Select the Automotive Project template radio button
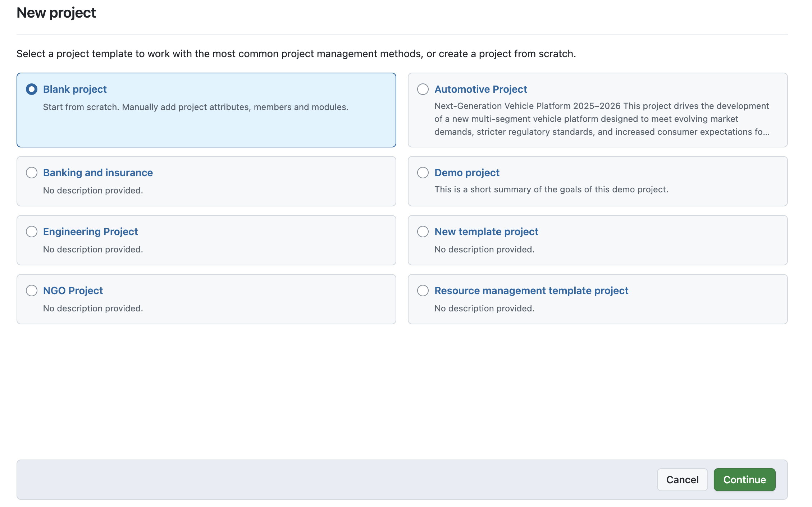This screenshot has height=507, width=812. pyautogui.click(x=423, y=89)
